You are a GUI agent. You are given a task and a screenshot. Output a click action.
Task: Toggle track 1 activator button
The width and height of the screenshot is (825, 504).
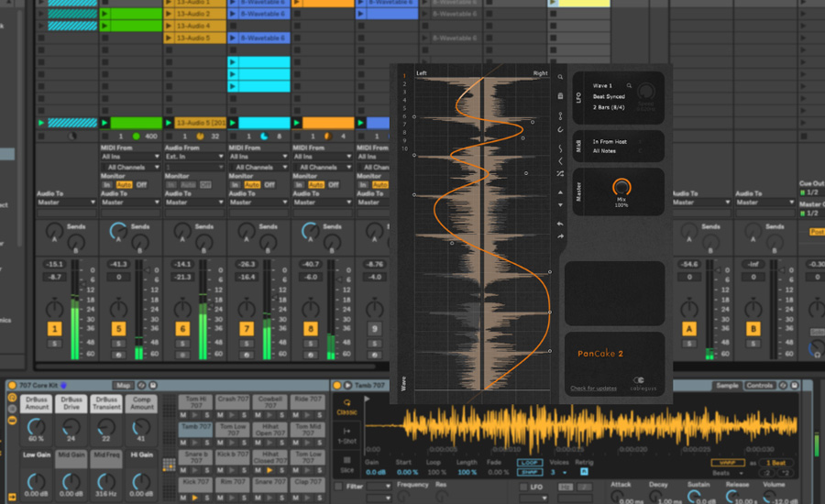[55, 329]
